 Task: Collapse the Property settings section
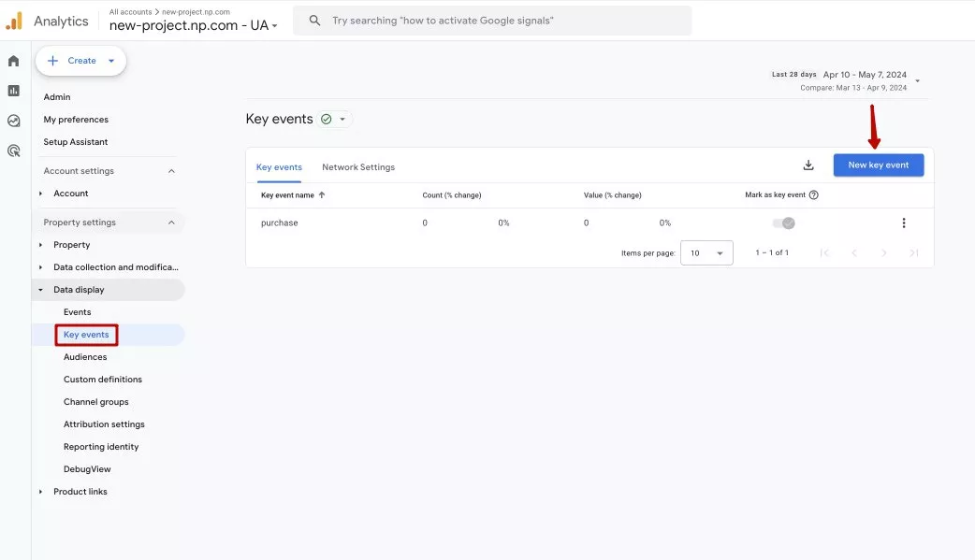(171, 223)
